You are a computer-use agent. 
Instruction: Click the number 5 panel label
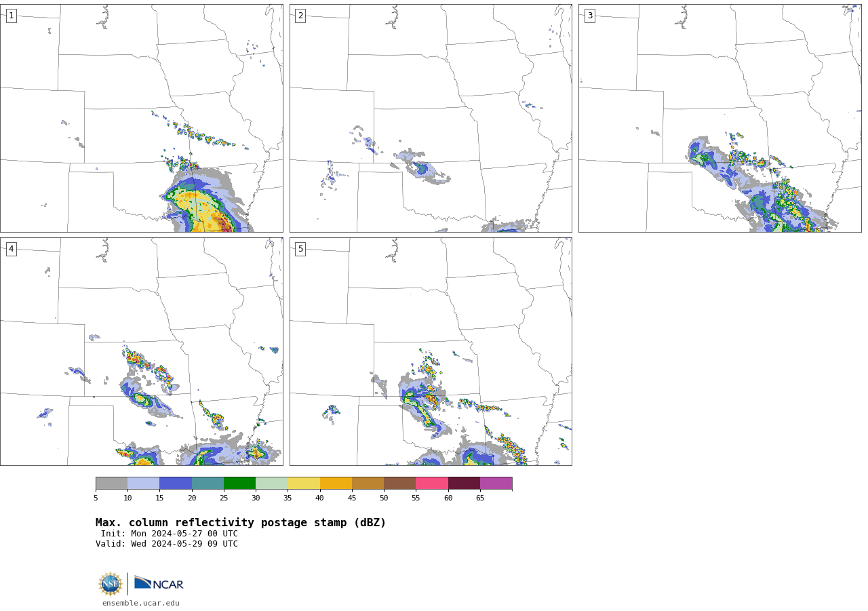tap(300, 249)
